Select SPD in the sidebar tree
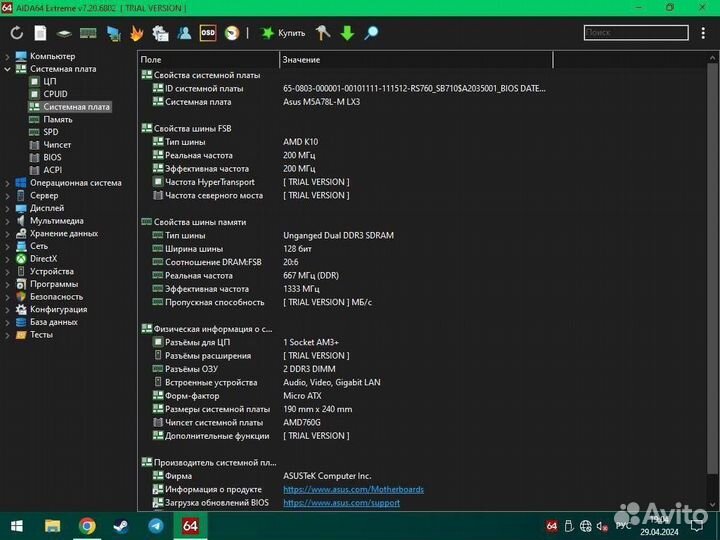Image resolution: width=720 pixels, height=540 pixels. 51,132
